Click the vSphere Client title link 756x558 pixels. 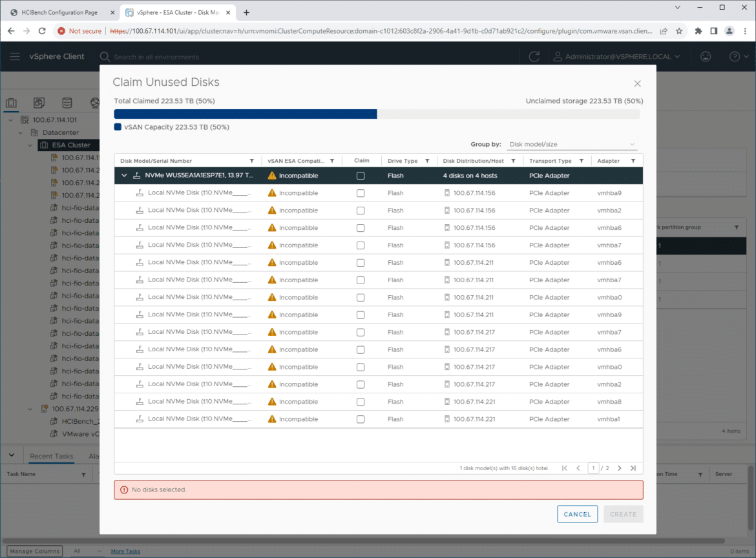[57, 56]
